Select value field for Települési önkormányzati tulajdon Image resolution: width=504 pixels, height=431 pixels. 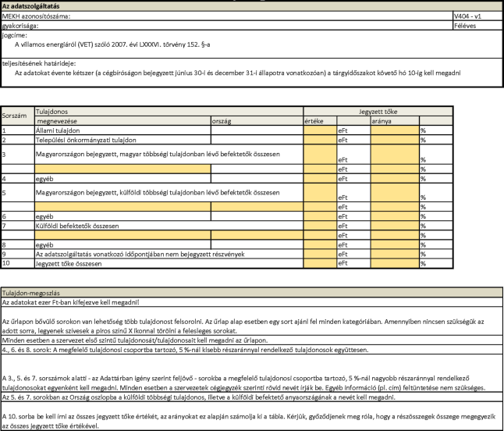tap(320, 140)
